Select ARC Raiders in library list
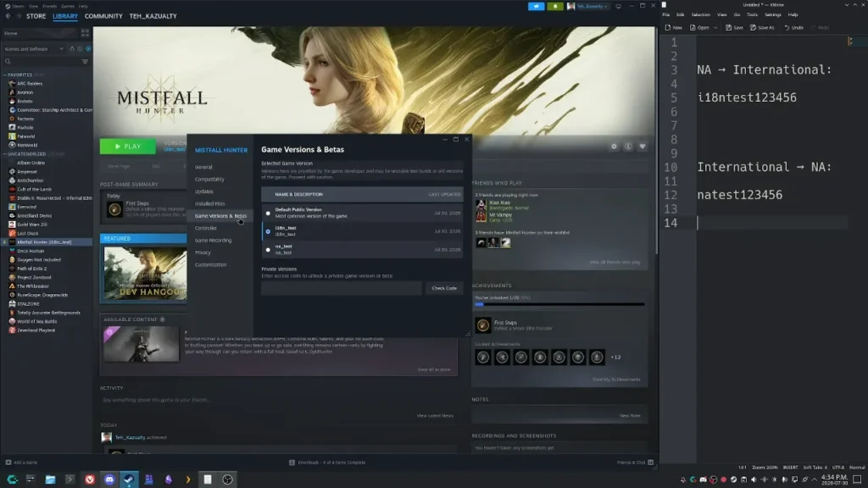Viewport: 868px width, 488px height. pos(30,84)
